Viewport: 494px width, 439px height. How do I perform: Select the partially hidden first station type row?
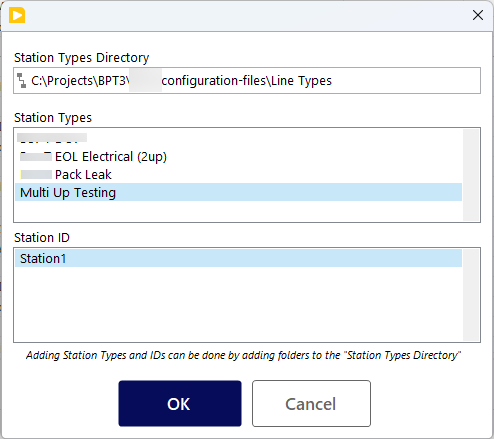238,138
